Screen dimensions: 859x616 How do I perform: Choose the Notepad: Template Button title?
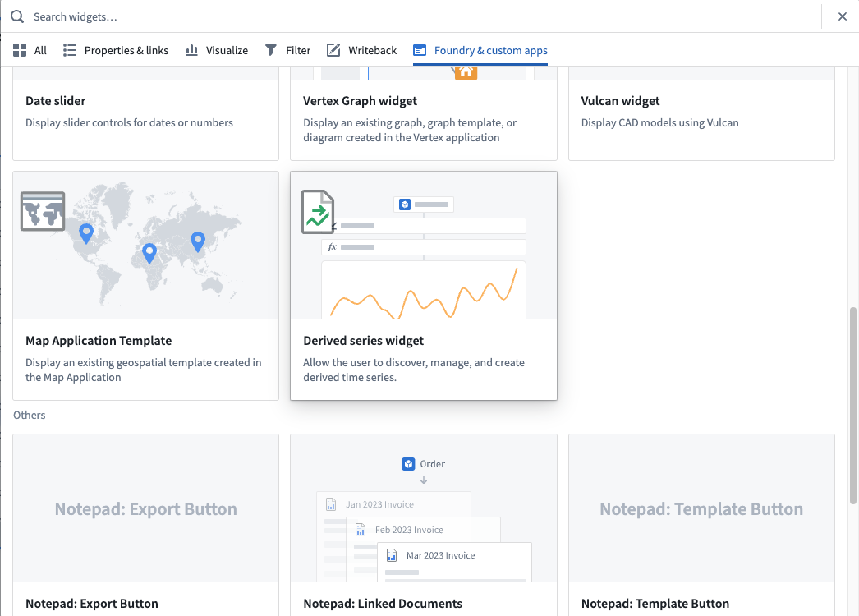655,604
